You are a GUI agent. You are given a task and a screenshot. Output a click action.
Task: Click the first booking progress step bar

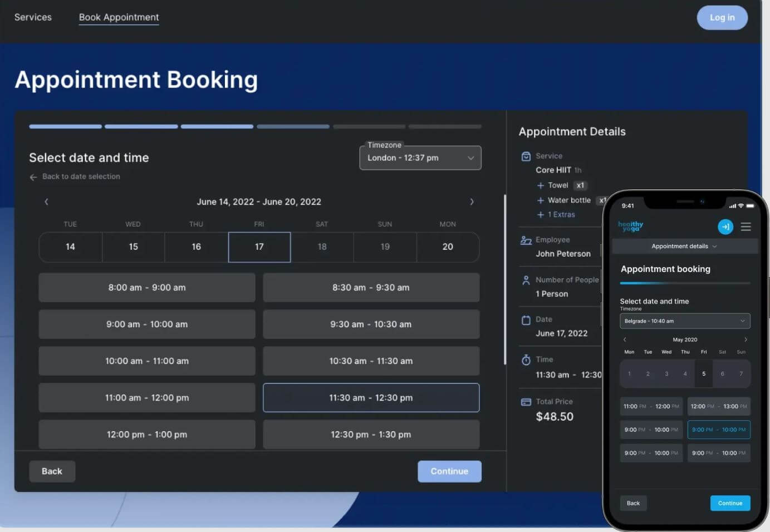click(65, 127)
